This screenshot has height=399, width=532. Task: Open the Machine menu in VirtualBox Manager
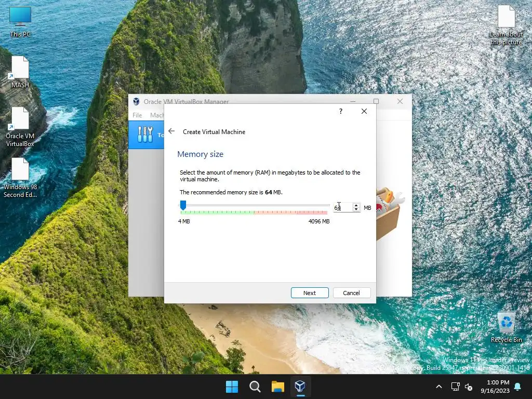(157, 115)
